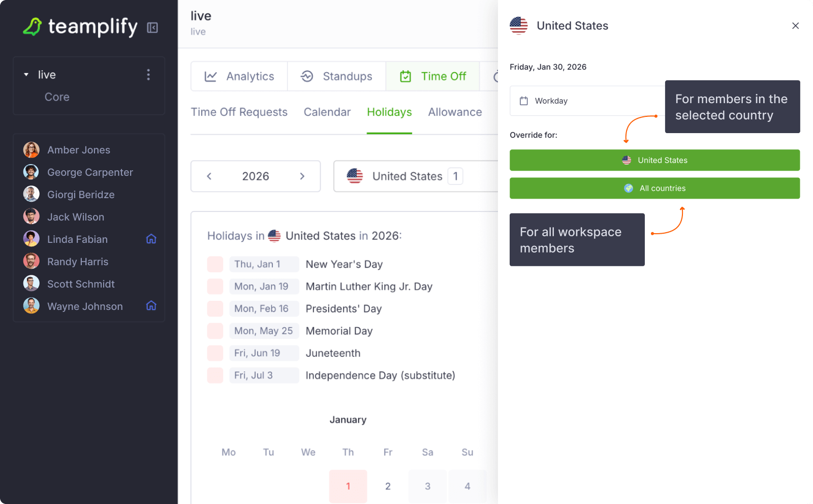The image size is (813, 504).
Task: Open the Allowance sub-tab
Action: point(455,112)
